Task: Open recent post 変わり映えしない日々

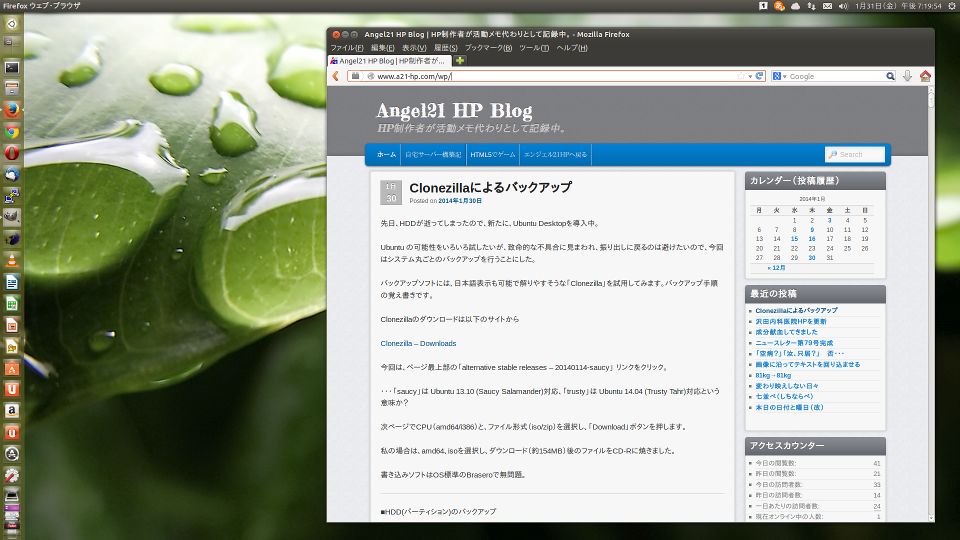Action: tap(787, 386)
